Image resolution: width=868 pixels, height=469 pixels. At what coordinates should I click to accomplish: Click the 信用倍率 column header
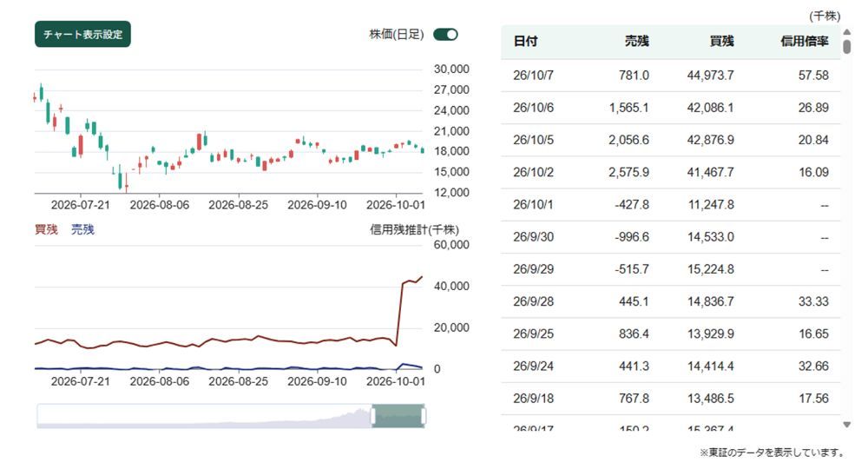tap(805, 41)
